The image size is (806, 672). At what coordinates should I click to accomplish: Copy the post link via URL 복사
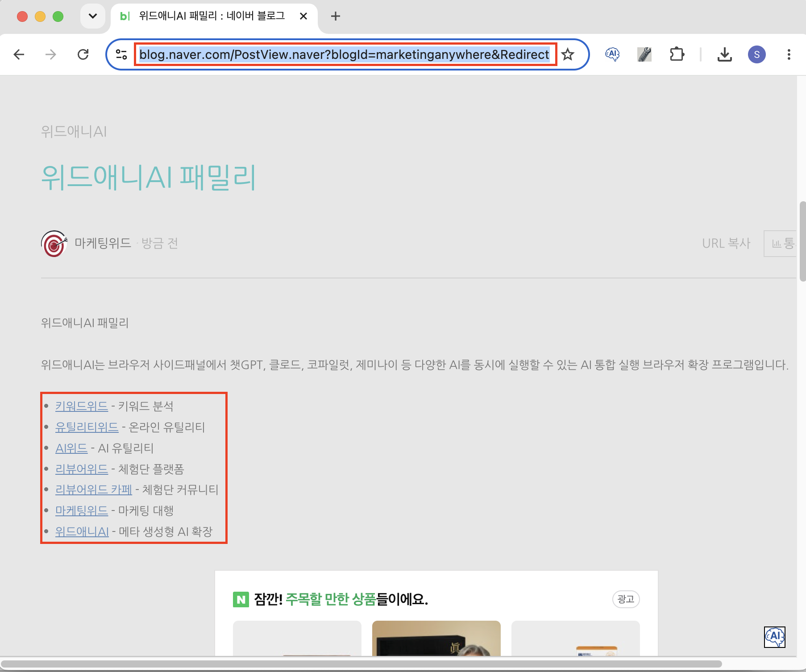point(726,243)
